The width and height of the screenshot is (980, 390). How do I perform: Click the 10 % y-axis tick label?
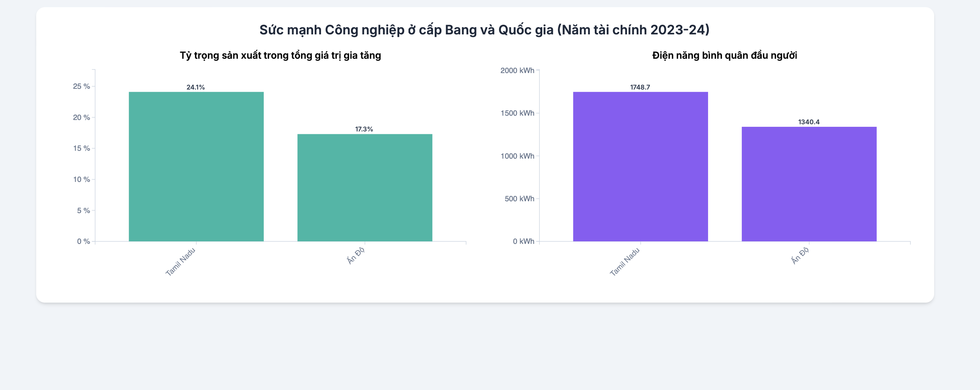(81, 179)
